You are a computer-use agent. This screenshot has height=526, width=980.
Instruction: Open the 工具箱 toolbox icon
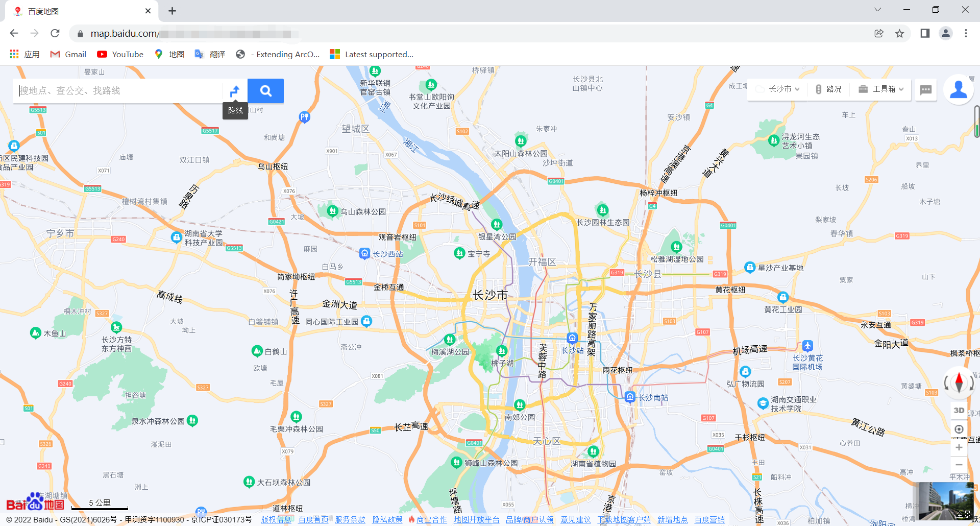[863, 88]
